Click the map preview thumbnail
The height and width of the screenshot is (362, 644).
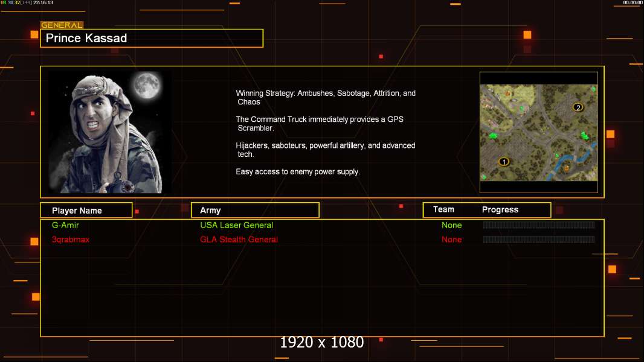tap(538, 132)
